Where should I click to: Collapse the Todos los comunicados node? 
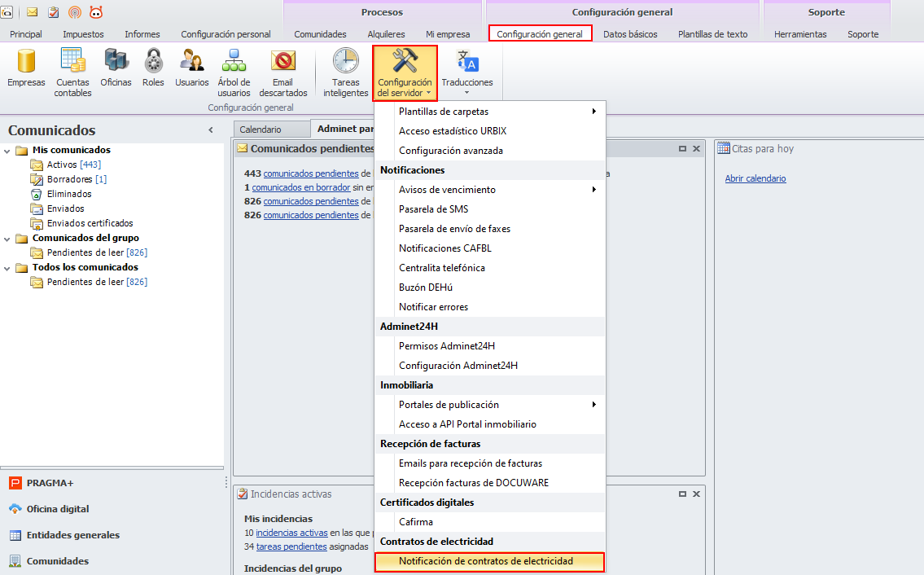click(x=7, y=268)
